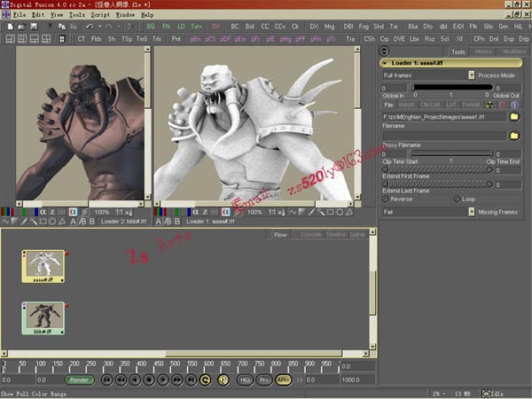Enable the Reverse option
Image resolution: width=532 pixels, height=399 pixels.
coord(387,199)
